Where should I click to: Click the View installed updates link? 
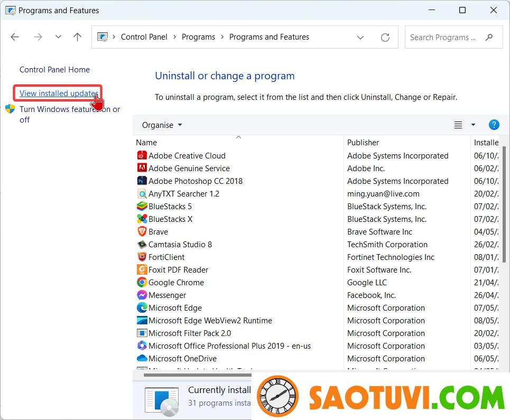click(x=59, y=94)
